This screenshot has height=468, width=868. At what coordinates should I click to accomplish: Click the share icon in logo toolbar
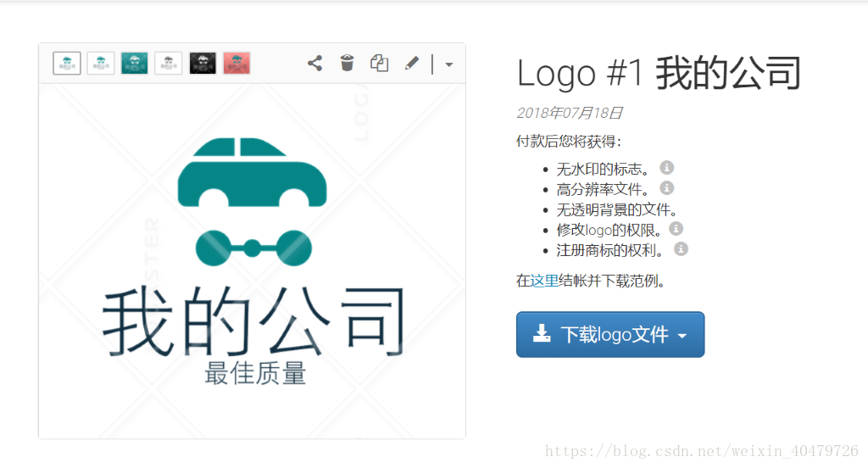click(x=315, y=63)
